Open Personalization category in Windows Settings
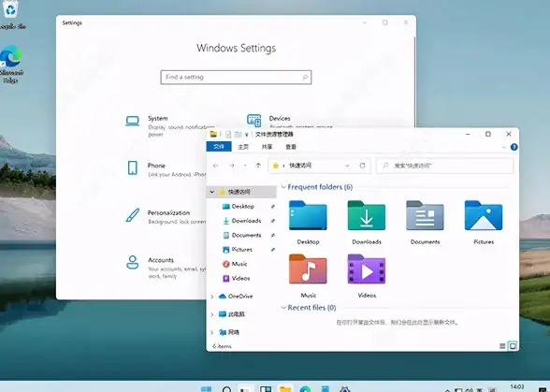550x392 pixels. (166, 216)
